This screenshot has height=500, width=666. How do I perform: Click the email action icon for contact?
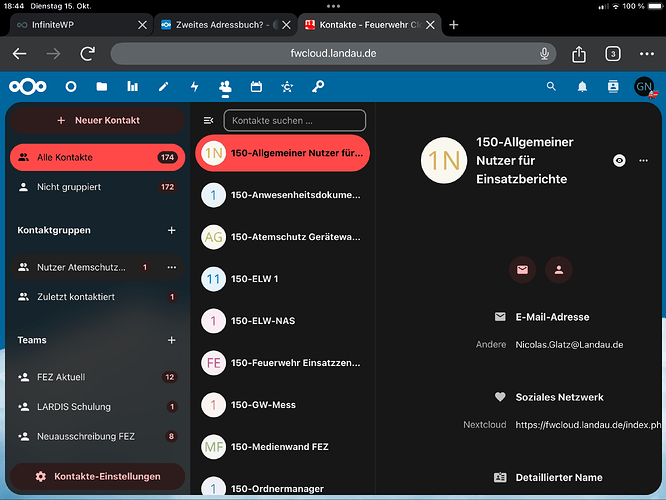click(521, 269)
